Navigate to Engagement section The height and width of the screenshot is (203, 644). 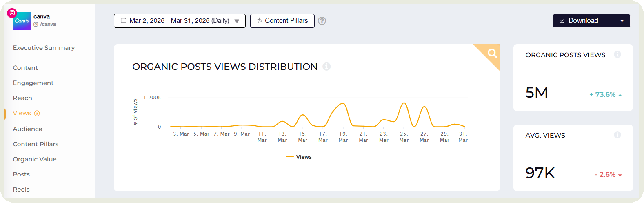pos(33,83)
